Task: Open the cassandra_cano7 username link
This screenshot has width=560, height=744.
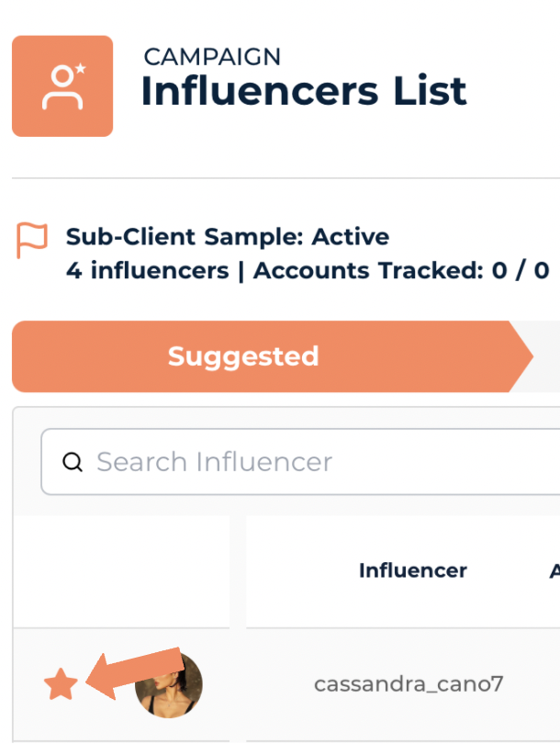Action: tap(409, 684)
